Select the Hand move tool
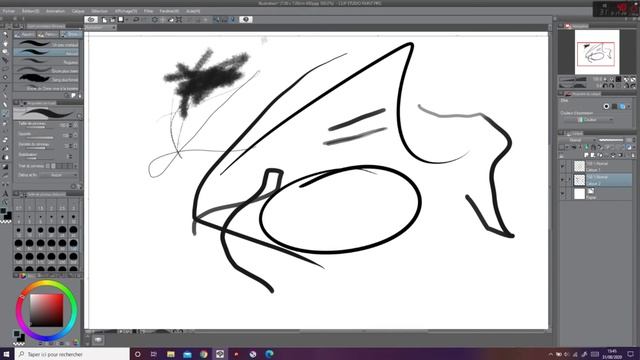The width and height of the screenshot is (640, 360). [5, 43]
